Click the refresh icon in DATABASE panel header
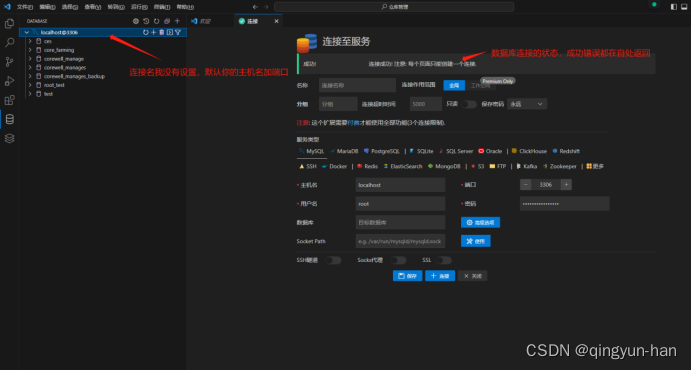The height and width of the screenshot is (370, 692). click(x=156, y=21)
